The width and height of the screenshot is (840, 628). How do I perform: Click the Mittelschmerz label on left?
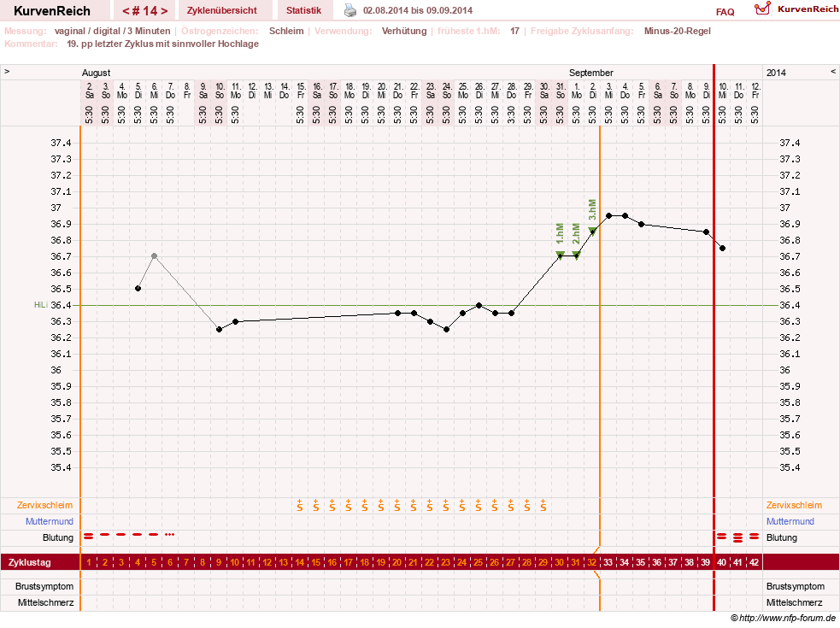pyautogui.click(x=45, y=602)
